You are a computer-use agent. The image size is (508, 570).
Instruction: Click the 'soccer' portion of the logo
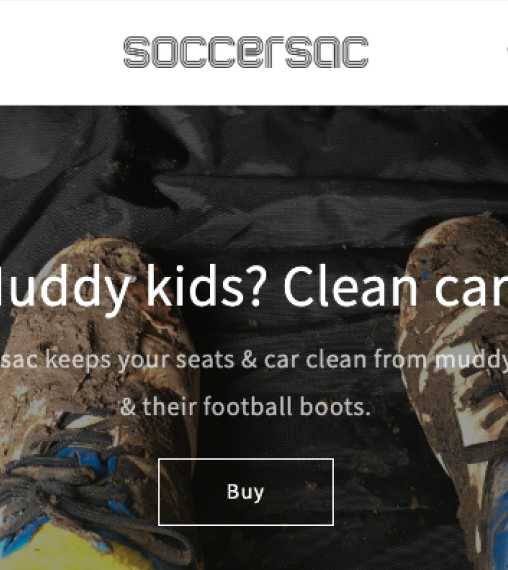coord(204,52)
